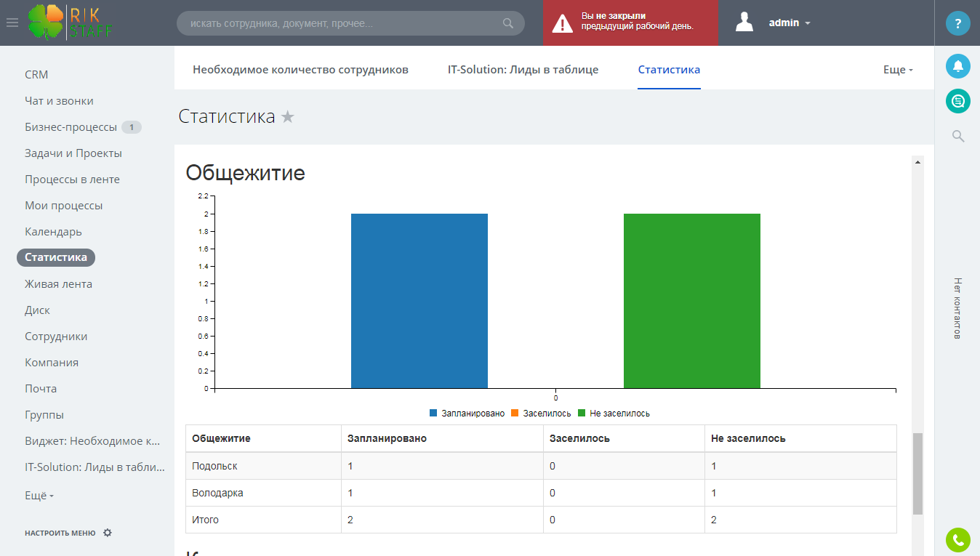Toggle the orange Заселилось legend swatch

(x=515, y=413)
